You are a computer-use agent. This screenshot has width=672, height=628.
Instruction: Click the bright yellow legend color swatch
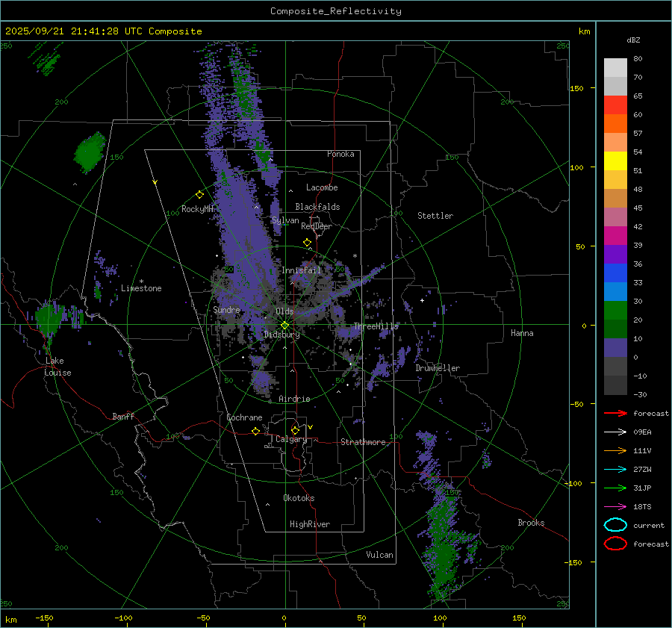615,161
